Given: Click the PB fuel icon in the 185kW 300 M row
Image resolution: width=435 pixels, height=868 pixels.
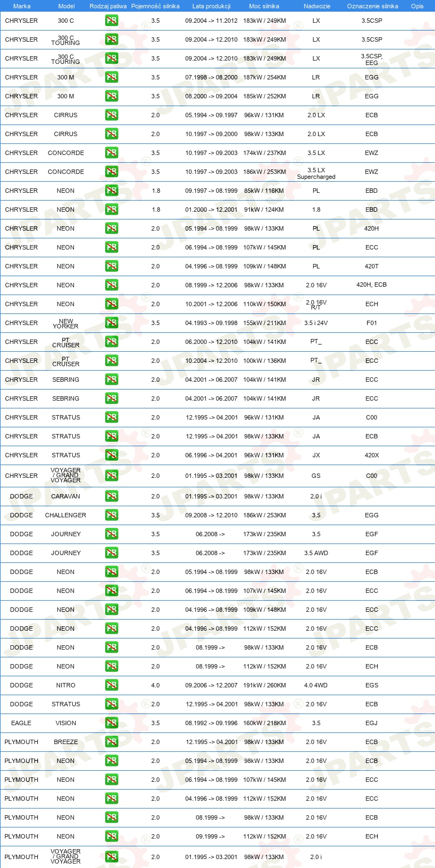Looking at the screenshot, I should tap(111, 96).
